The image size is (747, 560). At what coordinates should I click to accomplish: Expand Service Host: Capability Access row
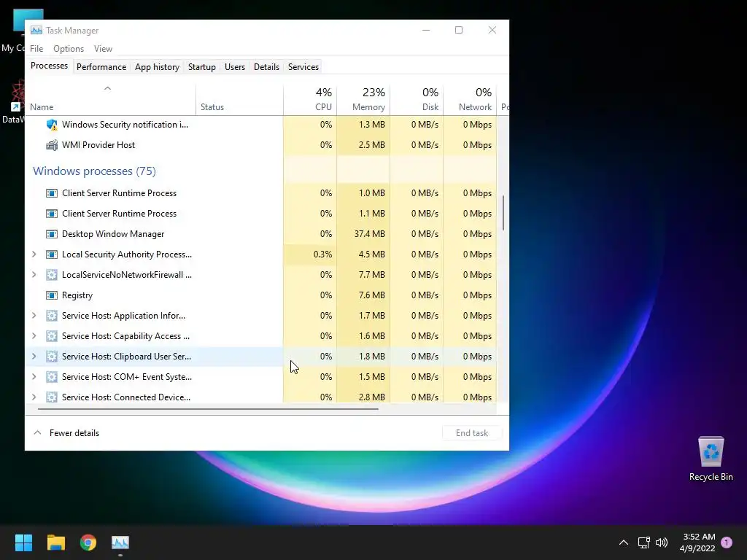(34, 336)
